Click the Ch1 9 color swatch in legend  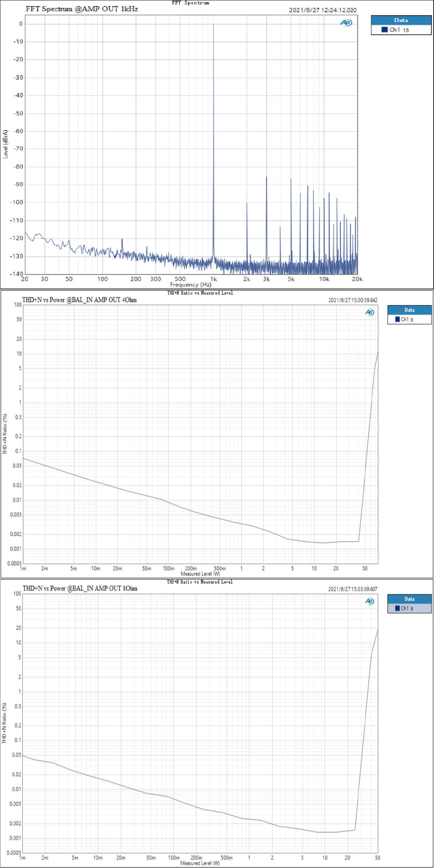point(397,608)
